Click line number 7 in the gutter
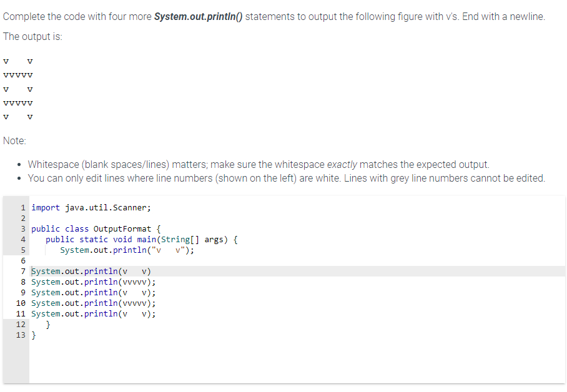 (23, 272)
